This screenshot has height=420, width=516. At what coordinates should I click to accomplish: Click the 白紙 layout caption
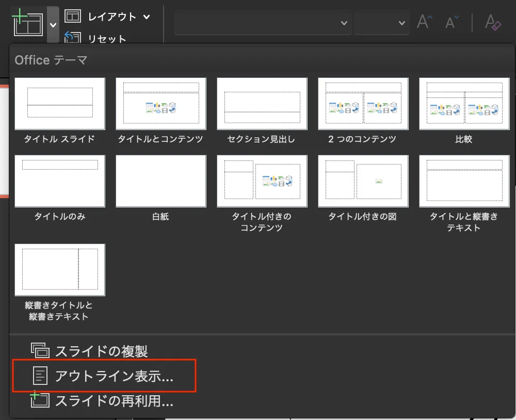160,217
